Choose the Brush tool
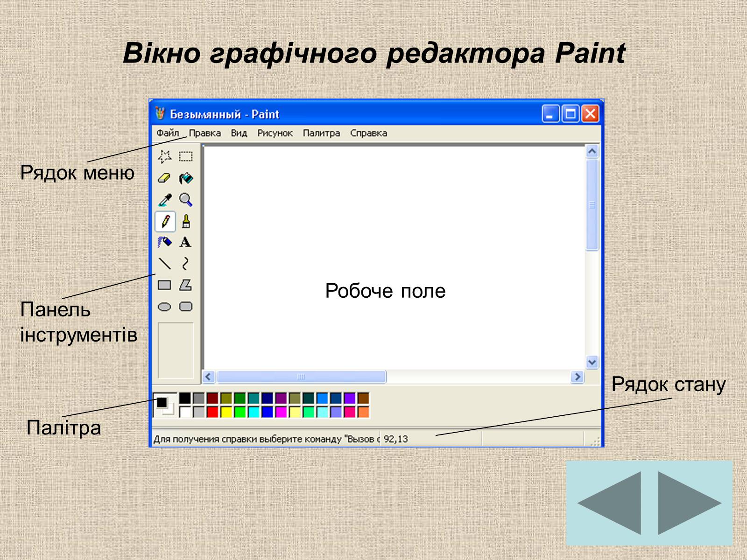This screenshot has height=560, width=747. coord(186,221)
